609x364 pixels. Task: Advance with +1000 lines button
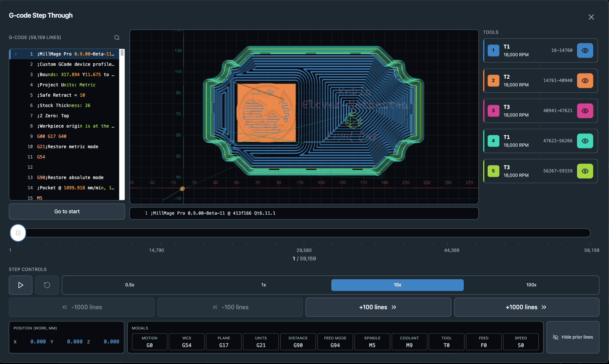(x=527, y=307)
